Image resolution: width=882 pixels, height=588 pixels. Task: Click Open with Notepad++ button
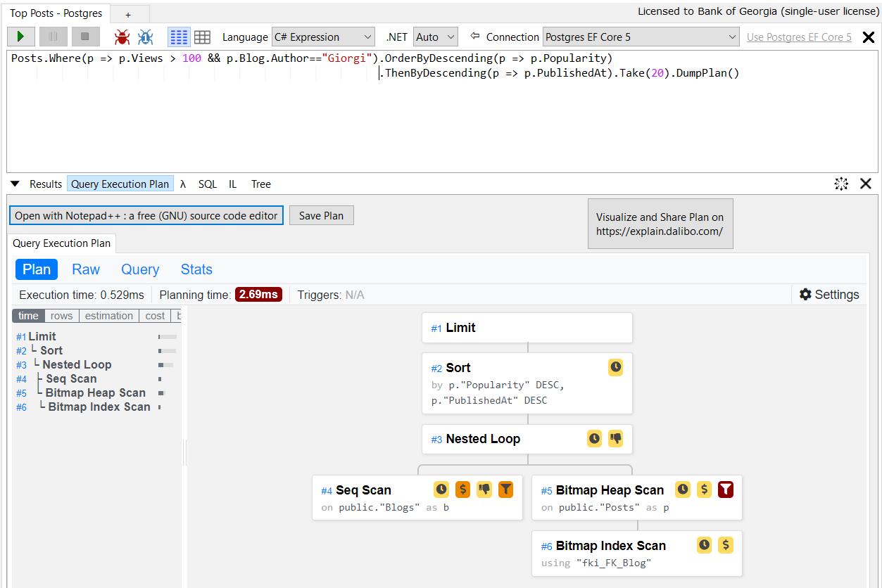tap(146, 216)
